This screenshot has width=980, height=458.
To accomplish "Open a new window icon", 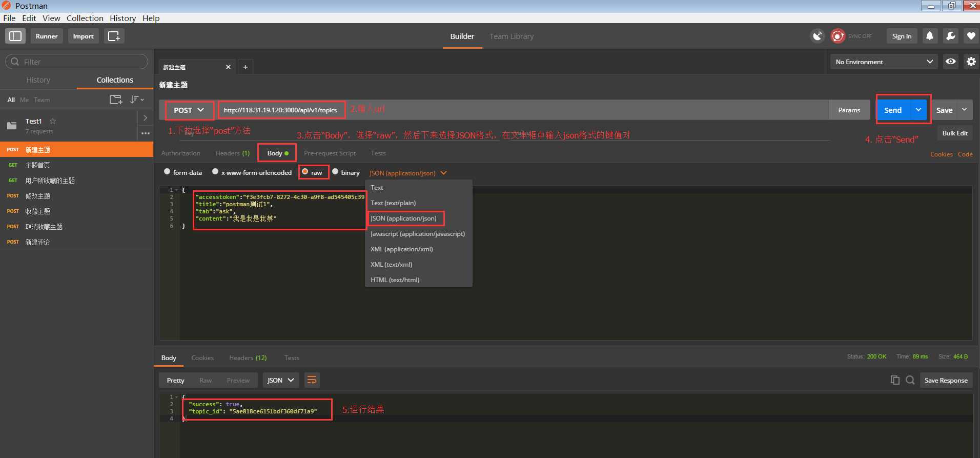I will click(114, 36).
